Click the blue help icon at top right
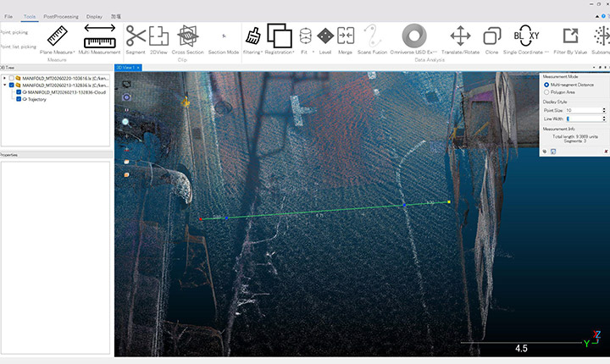The image size is (610, 364). (604, 16)
